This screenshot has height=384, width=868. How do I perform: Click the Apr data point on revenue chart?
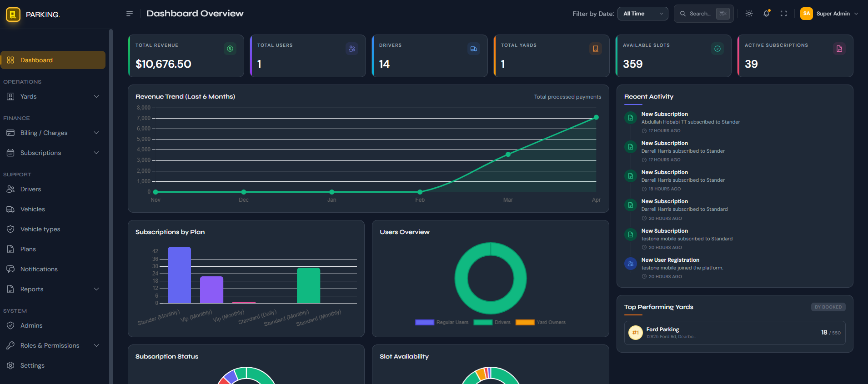pos(596,117)
